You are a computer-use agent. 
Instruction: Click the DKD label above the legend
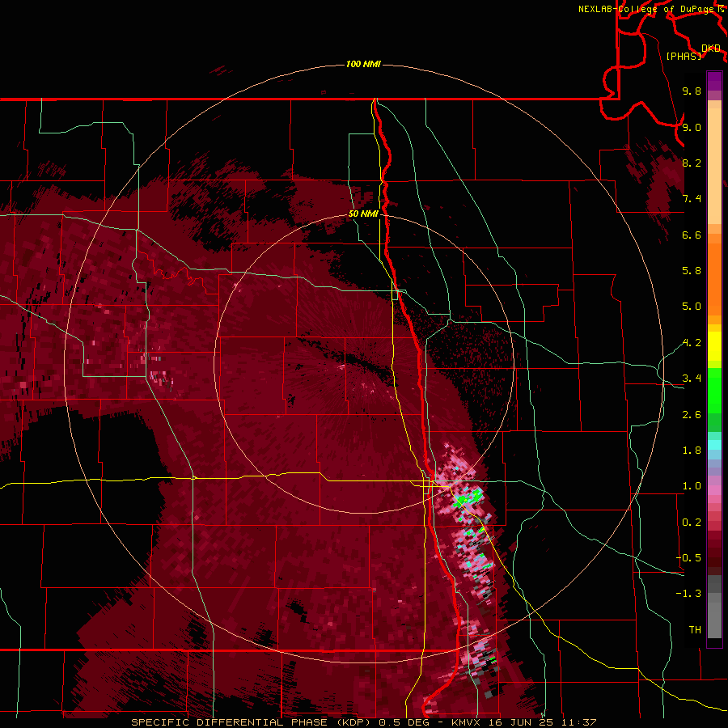tap(711, 48)
